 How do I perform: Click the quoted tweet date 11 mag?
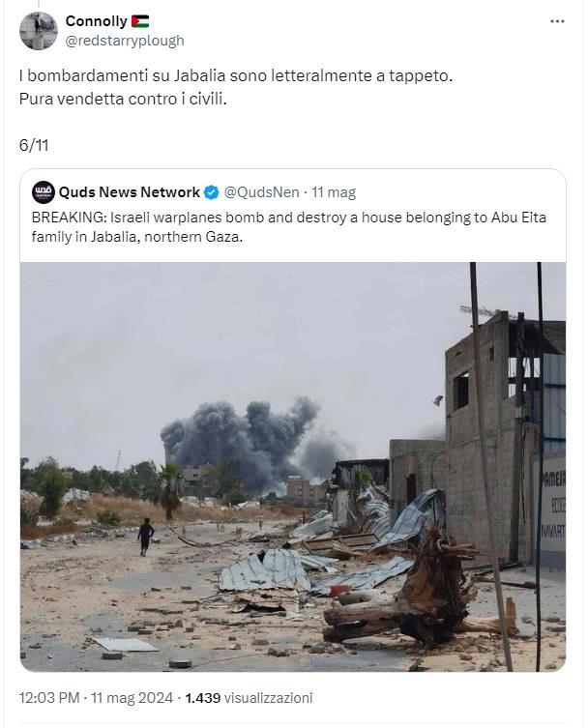[x=334, y=192]
